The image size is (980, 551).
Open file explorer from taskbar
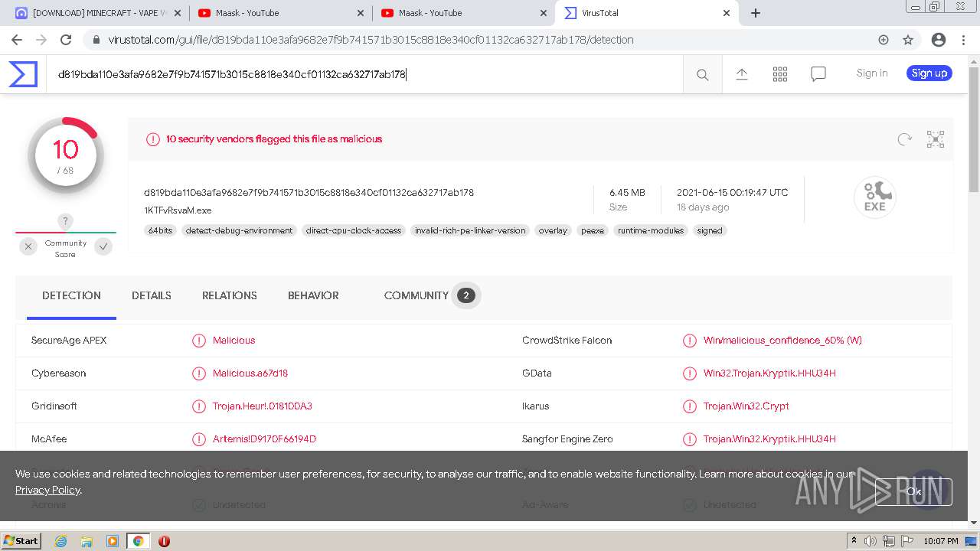click(87, 541)
